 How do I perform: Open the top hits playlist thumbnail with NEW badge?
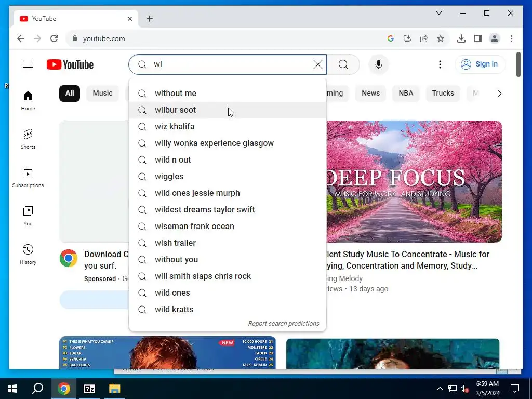coord(168,353)
